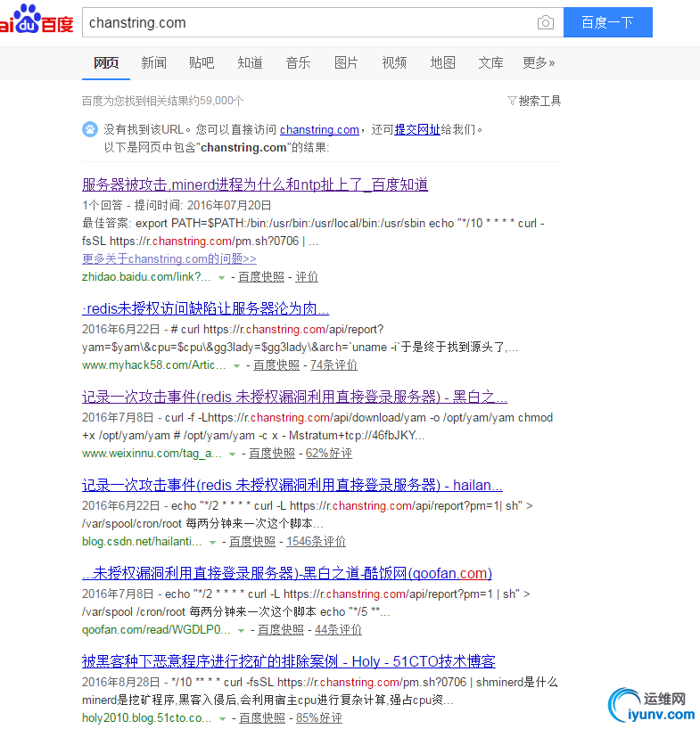Expand dropdown arrow next to zhidao.baidu.com
The height and width of the screenshot is (729, 700).
coord(222,277)
